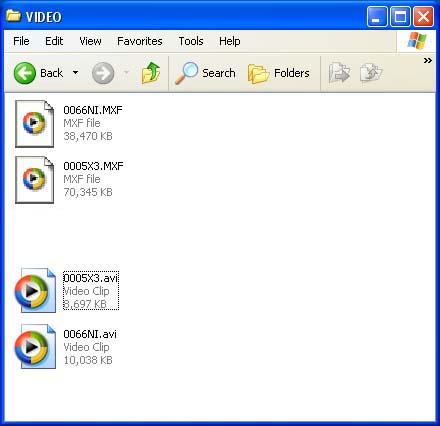This screenshot has height=426, width=440.
Task: Toggle the Folders pane
Action: (x=279, y=73)
